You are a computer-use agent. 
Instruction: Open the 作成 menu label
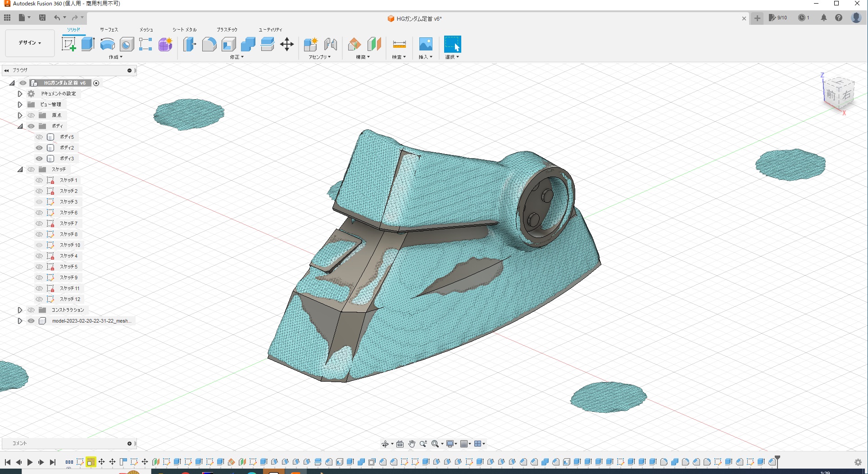coord(115,57)
